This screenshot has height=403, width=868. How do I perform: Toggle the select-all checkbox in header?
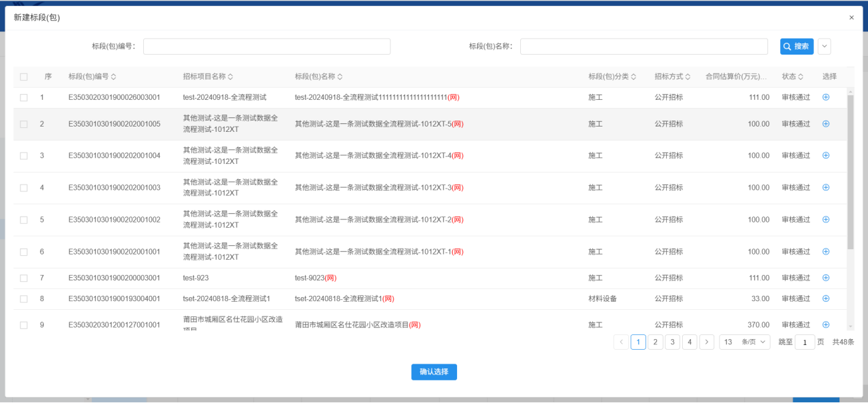[x=24, y=77]
